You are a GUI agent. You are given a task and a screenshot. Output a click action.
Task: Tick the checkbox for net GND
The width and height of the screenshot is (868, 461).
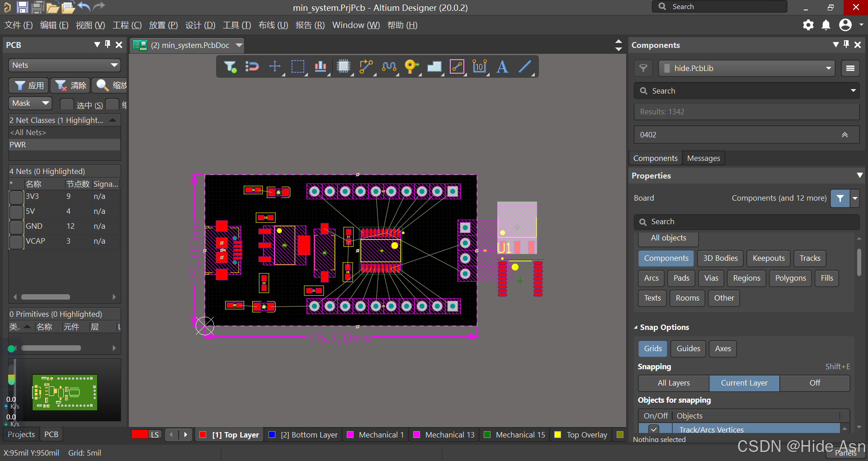pos(17,227)
